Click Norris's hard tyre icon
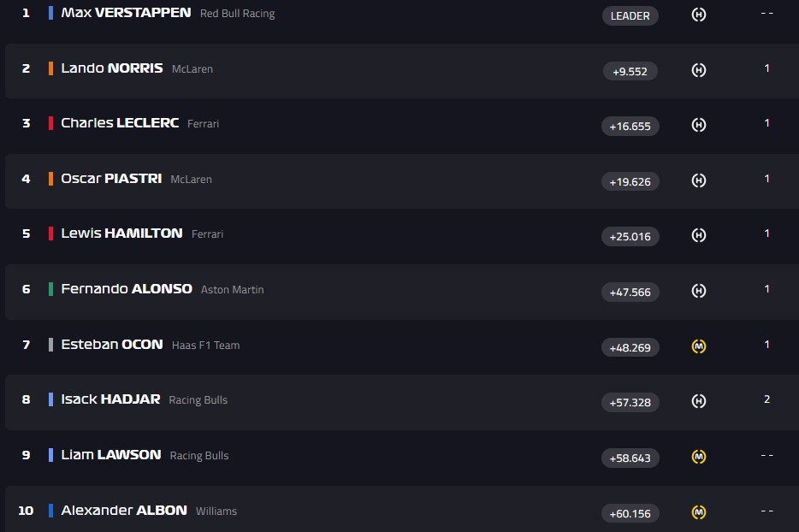The height and width of the screenshot is (532, 799). [698, 70]
